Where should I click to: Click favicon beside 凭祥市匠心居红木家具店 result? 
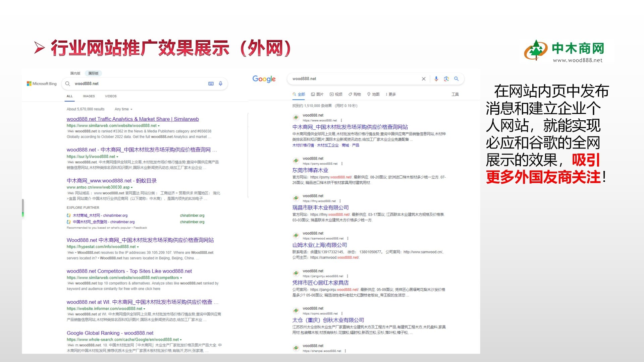pyautogui.click(x=296, y=273)
